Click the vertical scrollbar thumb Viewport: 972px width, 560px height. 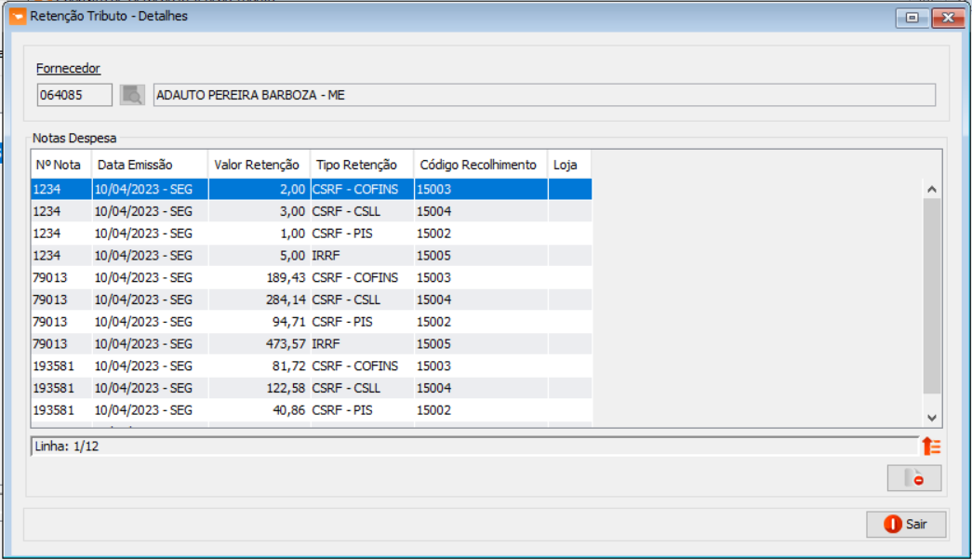coord(932,297)
